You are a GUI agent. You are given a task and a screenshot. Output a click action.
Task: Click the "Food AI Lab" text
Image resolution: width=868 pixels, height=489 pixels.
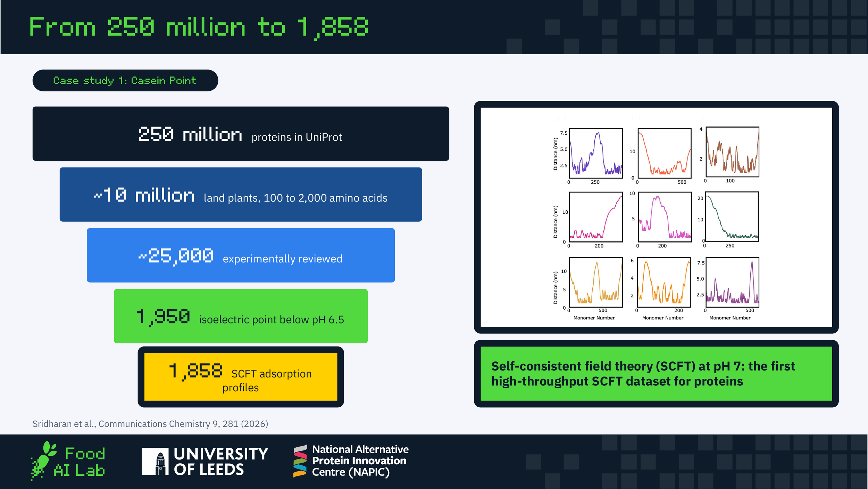coord(80,462)
